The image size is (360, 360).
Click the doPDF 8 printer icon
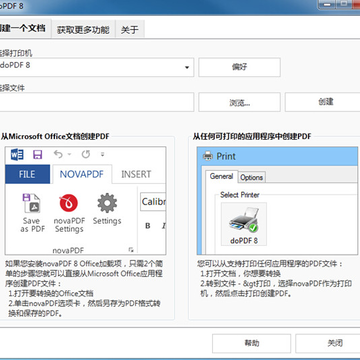click(244, 219)
